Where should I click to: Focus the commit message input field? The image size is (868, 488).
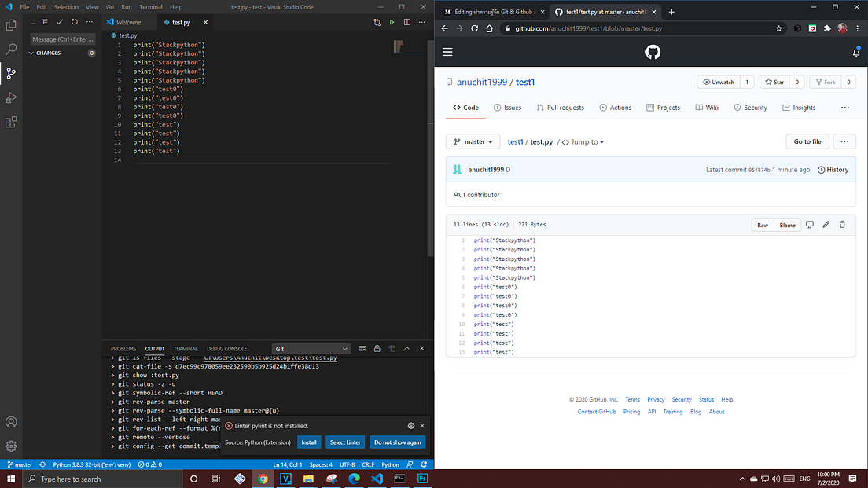click(61, 38)
